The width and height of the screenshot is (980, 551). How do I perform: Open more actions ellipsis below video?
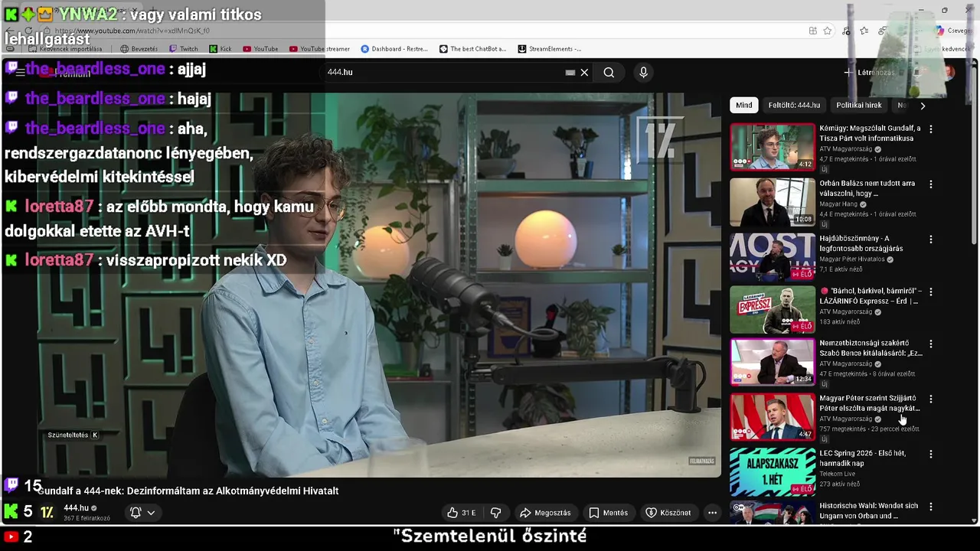tap(712, 513)
